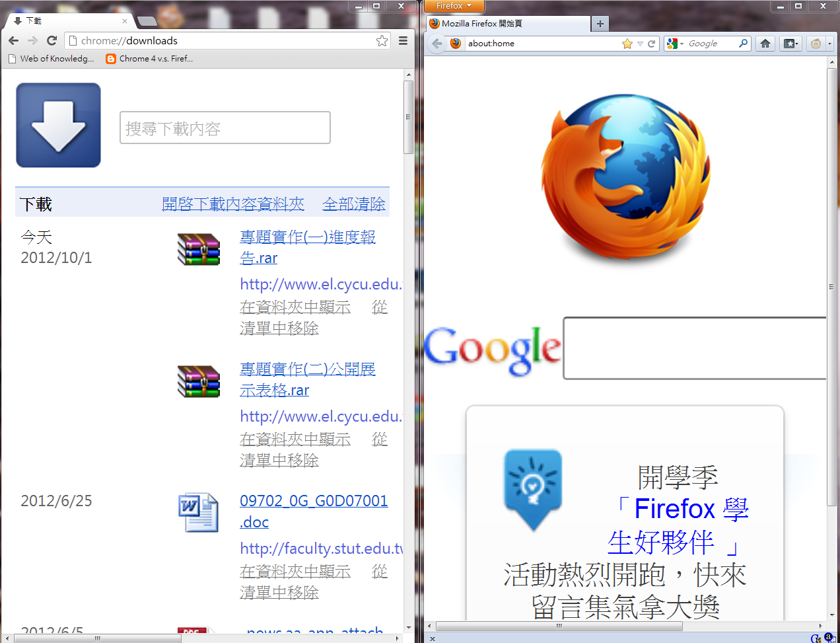This screenshot has height=643, width=840.
Task: Click Firefox vertical scrollbar thumb
Action: pyautogui.click(x=832, y=287)
